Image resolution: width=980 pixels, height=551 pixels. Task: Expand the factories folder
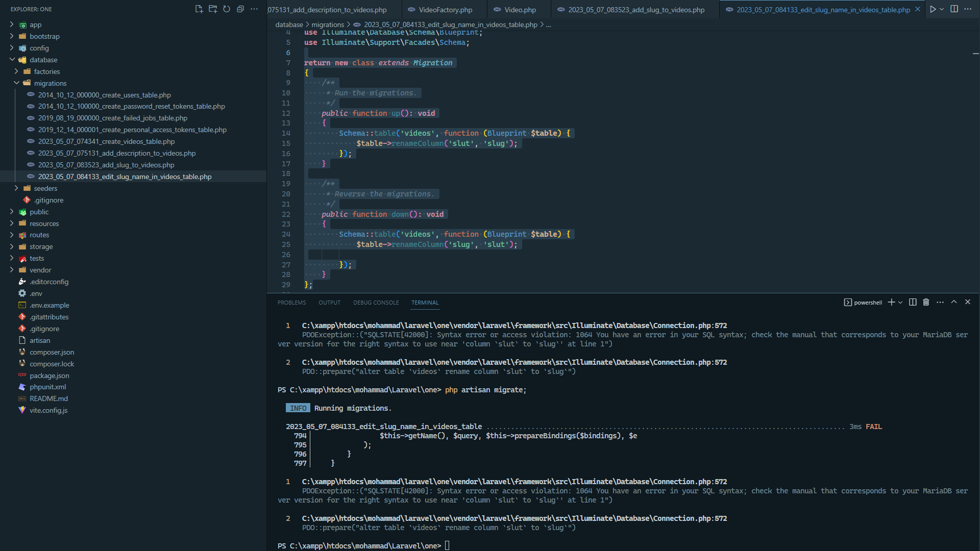tap(46, 71)
